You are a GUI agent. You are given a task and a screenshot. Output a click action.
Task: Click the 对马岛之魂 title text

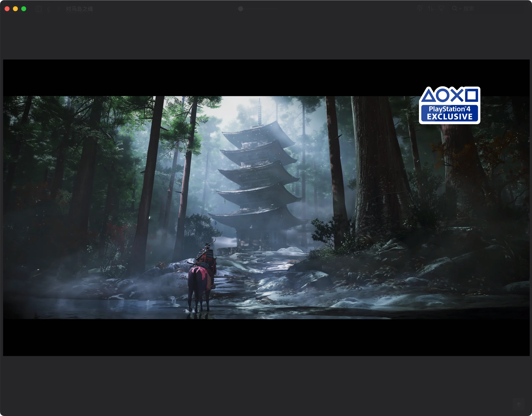[79, 9]
